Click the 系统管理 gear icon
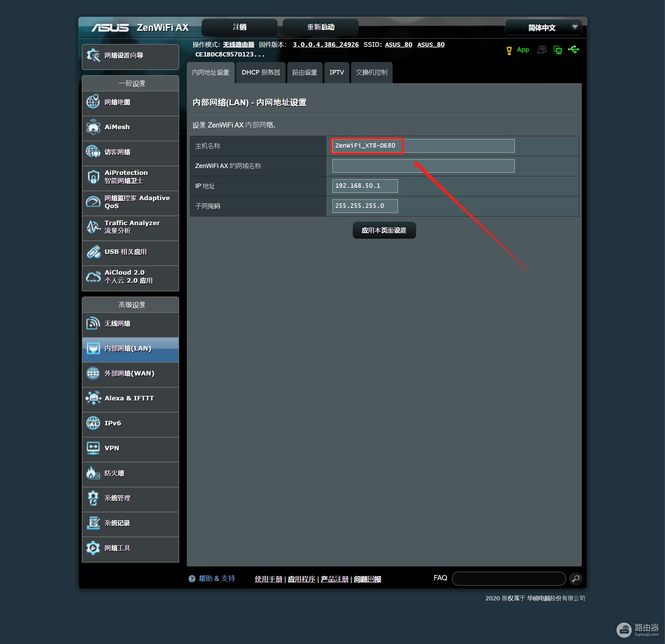The height and width of the screenshot is (644, 665). (x=93, y=498)
